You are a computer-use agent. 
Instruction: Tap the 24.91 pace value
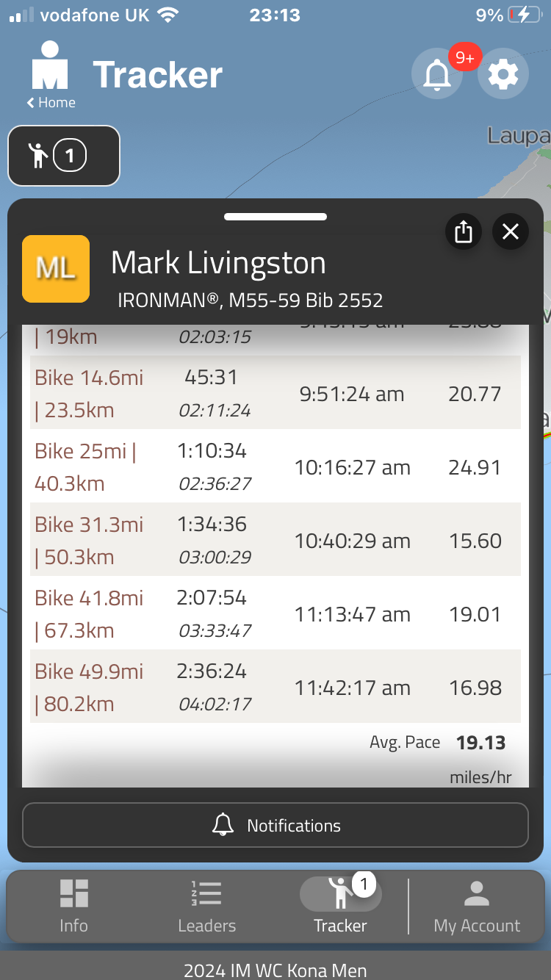[475, 468]
